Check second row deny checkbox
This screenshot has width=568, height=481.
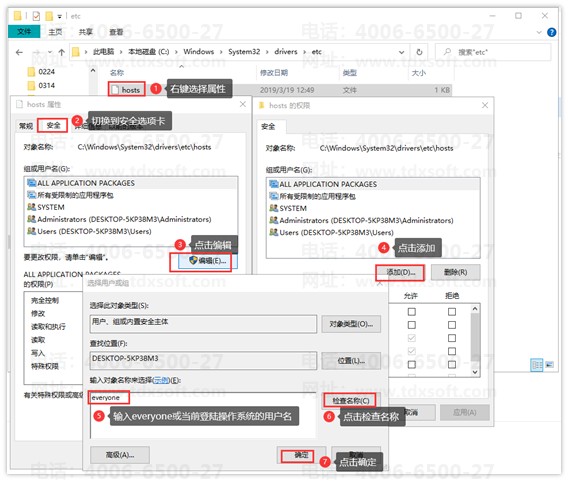point(452,325)
